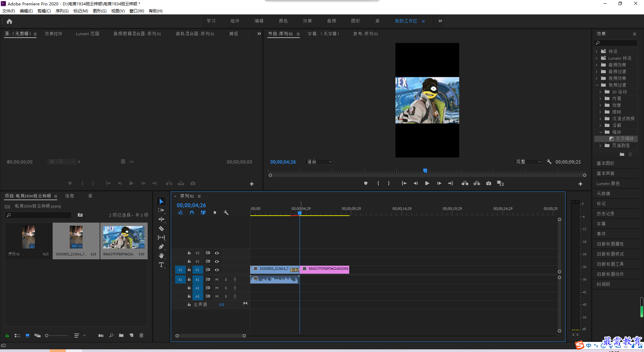Create new item in project panel
This screenshot has height=352, width=644.
click(x=131, y=335)
